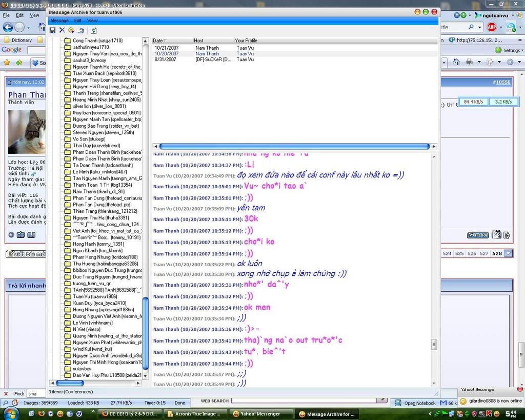525x420 pixels.
Task: Select the 10/21/2007 Nam Thanh conference entry
Action: click(x=165, y=48)
